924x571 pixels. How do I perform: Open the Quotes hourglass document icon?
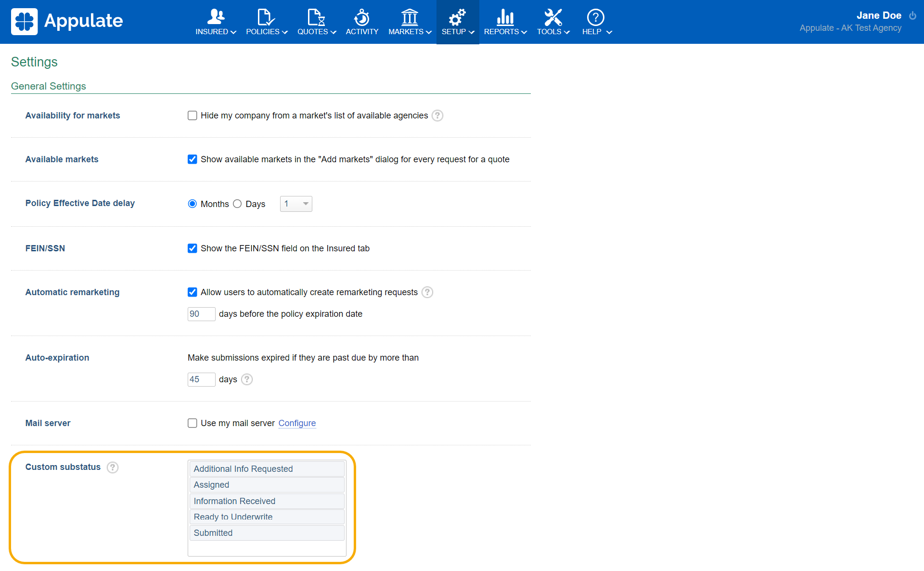pyautogui.click(x=316, y=17)
